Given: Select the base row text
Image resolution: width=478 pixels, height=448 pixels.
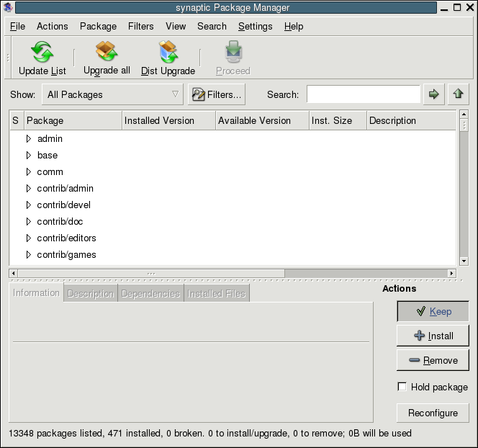Looking at the screenshot, I should [x=48, y=156].
